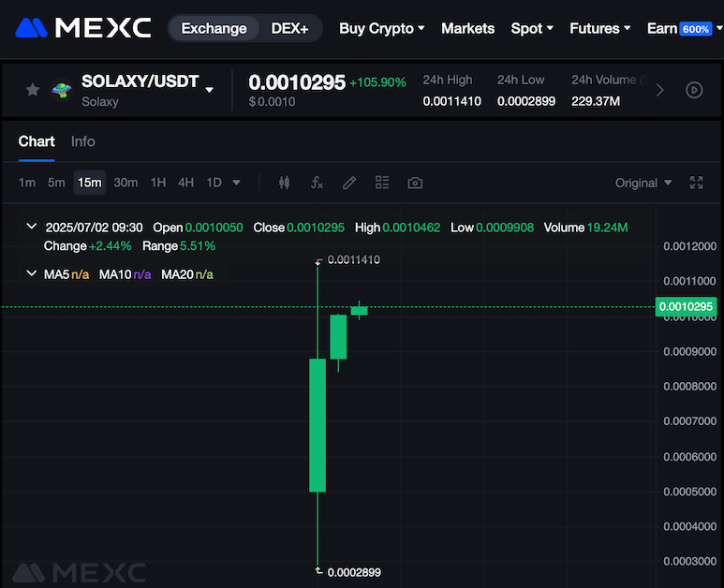Expand Spot menu
Image resolution: width=724 pixels, height=588 pixels.
coord(532,28)
